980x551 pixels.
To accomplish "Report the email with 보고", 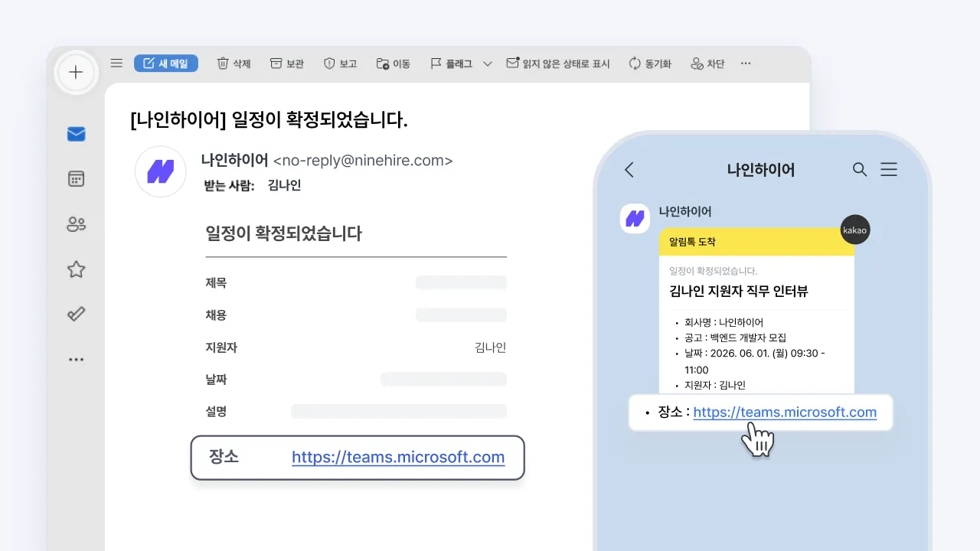I will [x=341, y=64].
